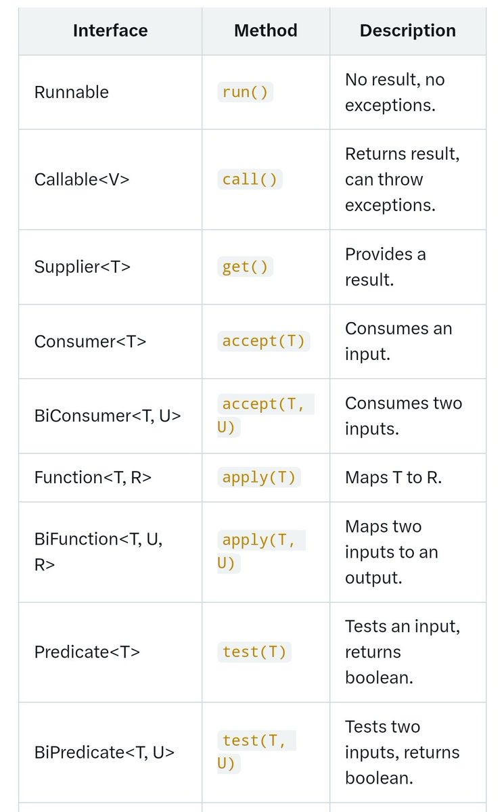Click the Predicate<T> interface name
Screen dimensions: 504x812
point(87,652)
